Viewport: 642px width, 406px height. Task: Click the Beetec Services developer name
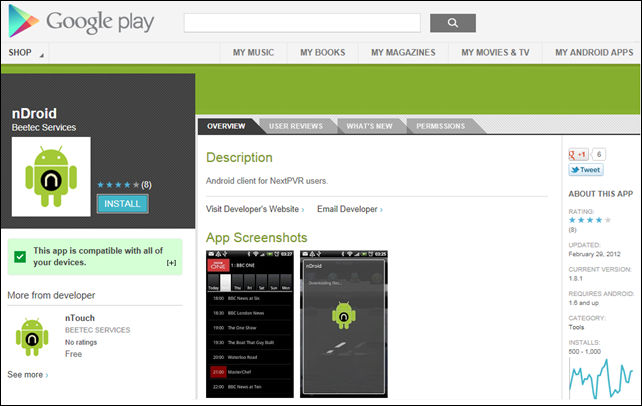point(44,128)
